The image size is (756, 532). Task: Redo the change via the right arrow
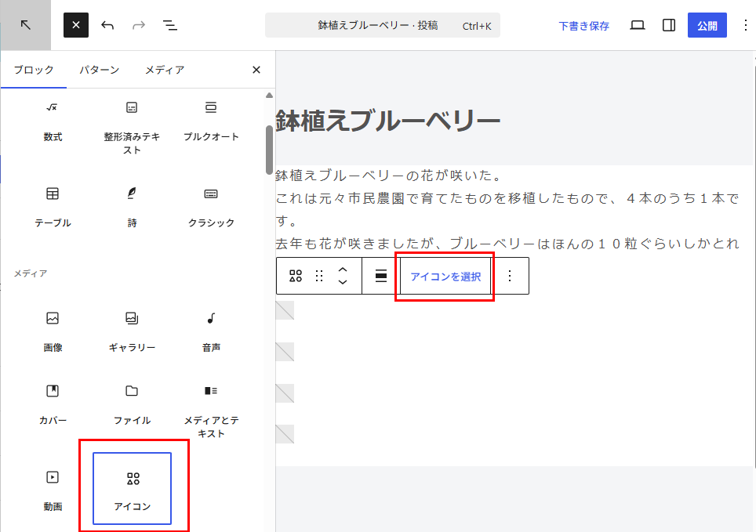(x=139, y=25)
